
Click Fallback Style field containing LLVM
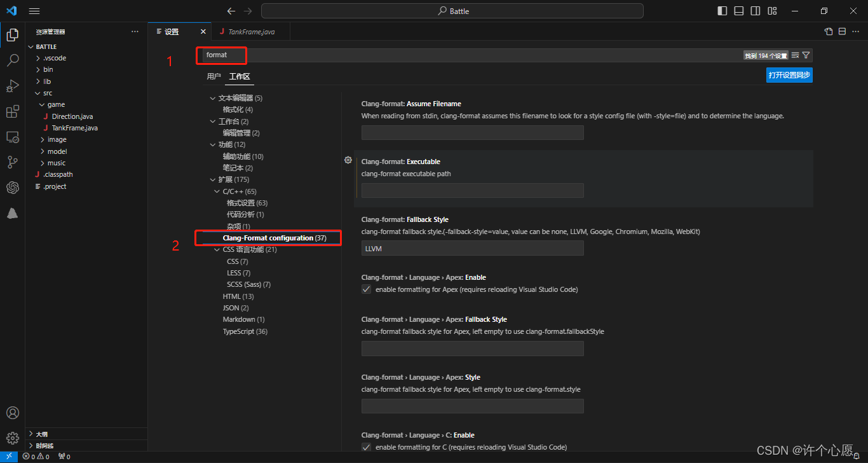[473, 248]
